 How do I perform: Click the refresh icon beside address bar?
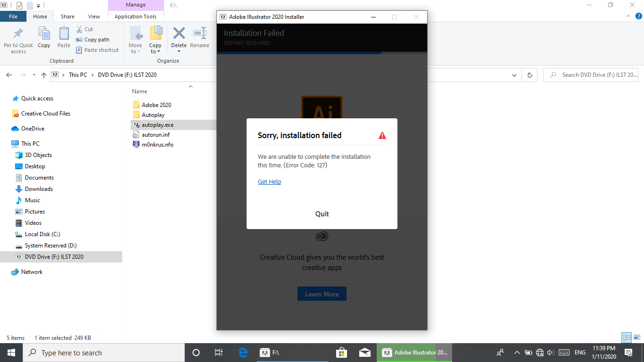(x=529, y=75)
